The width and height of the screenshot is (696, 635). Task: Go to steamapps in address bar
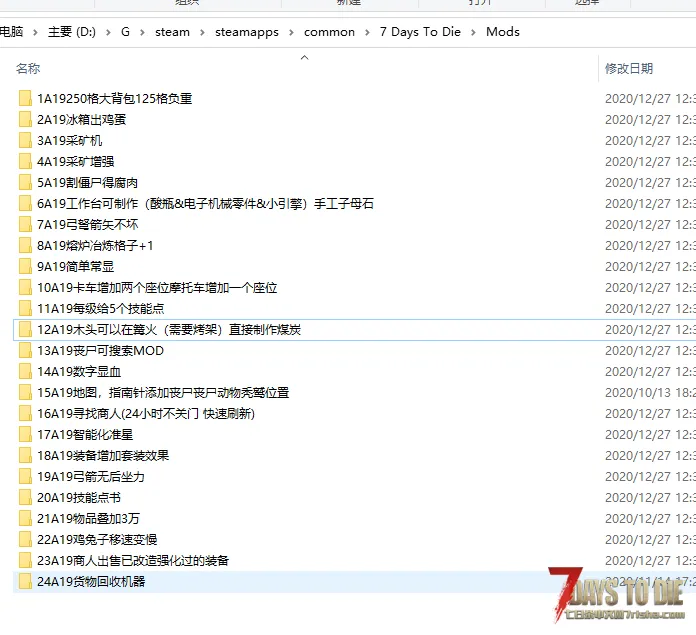pos(247,32)
